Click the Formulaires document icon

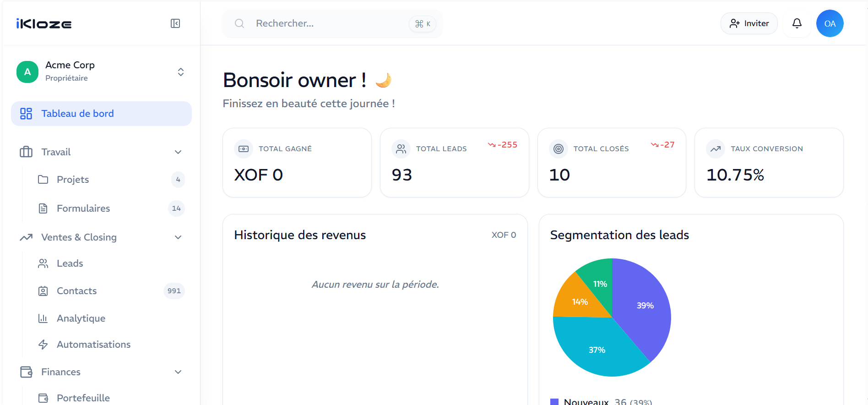coord(43,208)
